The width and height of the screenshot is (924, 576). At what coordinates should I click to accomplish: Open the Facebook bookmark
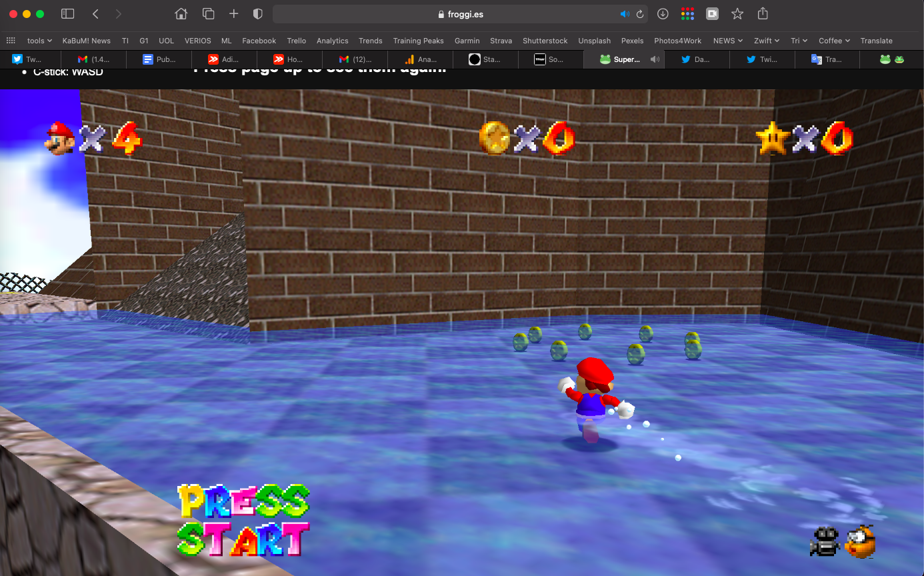(x=259, y=41)
